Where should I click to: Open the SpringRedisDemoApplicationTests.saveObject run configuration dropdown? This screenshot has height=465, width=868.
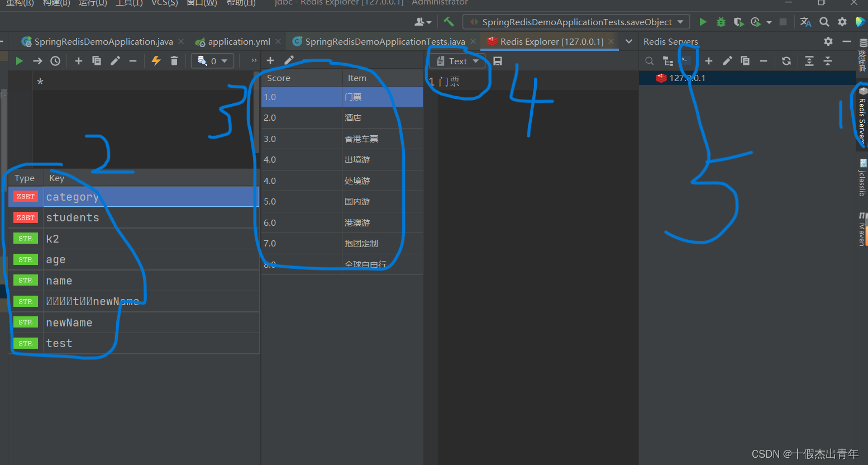point(576,22)
